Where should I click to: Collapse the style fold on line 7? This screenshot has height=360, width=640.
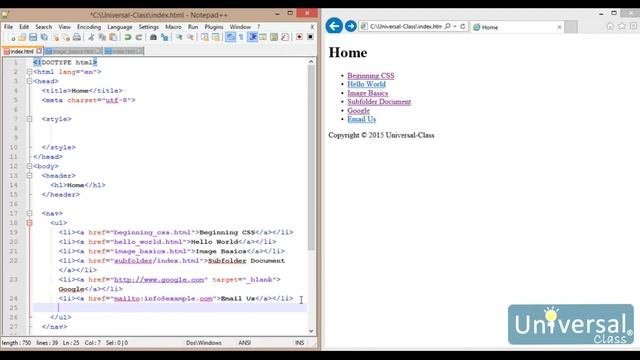tap(29, 119)
